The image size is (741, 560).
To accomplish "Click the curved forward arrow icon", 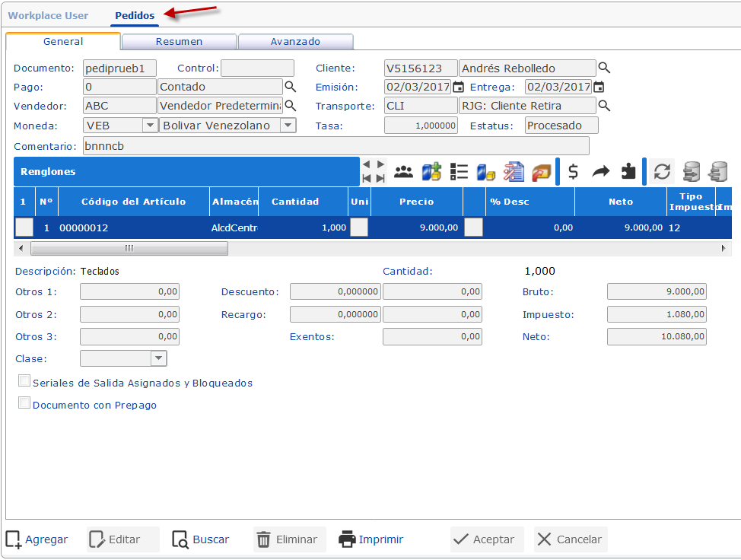I will click(601, 172).
